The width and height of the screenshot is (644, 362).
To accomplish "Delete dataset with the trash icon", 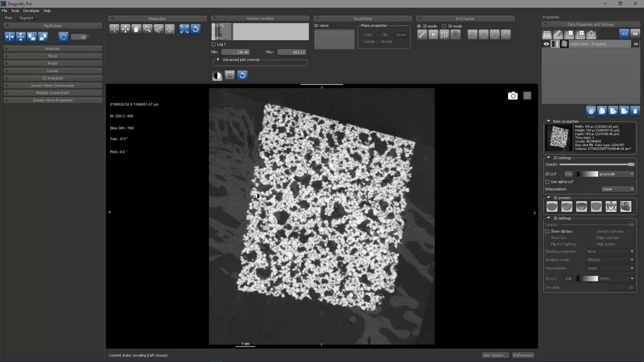I will pyautogui.click(x=635, y=111).
